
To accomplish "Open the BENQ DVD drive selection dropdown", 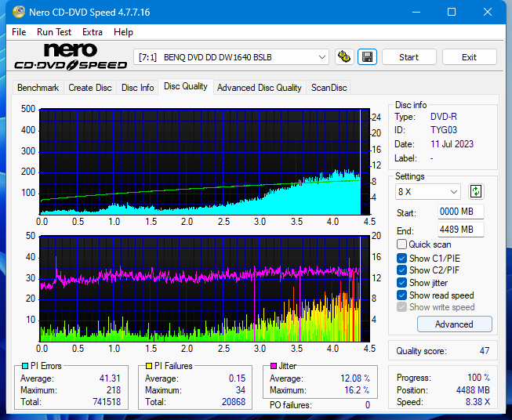I will (231, 57).
